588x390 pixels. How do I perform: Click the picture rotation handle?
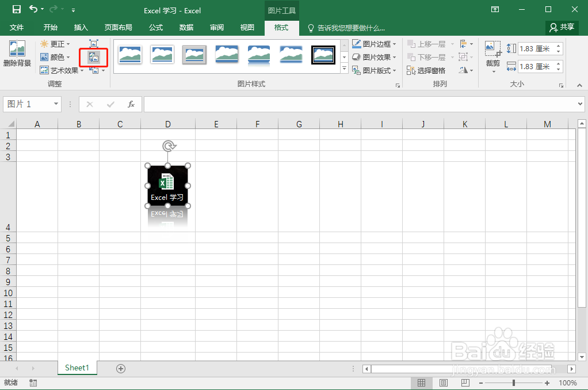click(169, 146)
